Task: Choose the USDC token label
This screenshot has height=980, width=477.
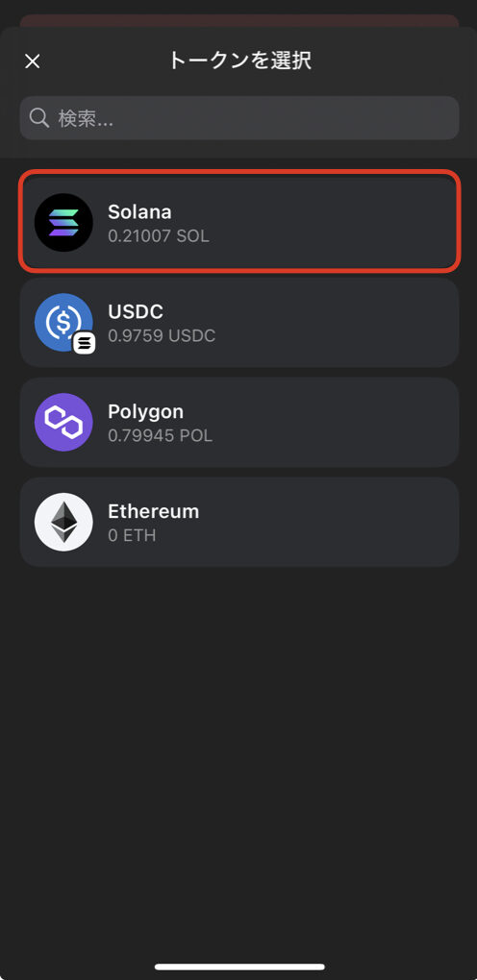Action: click(x=136, y=311)
